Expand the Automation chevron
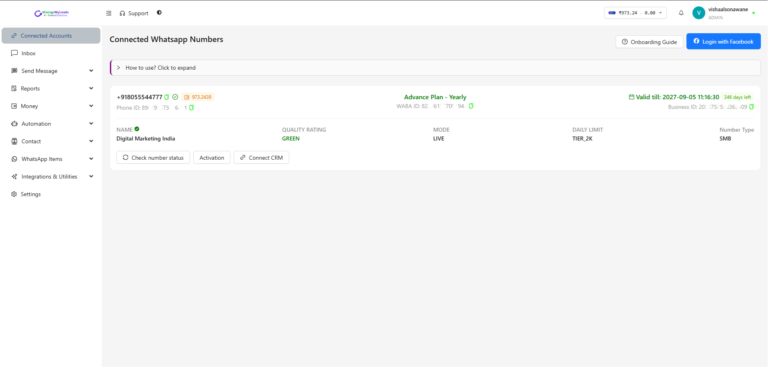The image size is (768, 367). [91, 123]
